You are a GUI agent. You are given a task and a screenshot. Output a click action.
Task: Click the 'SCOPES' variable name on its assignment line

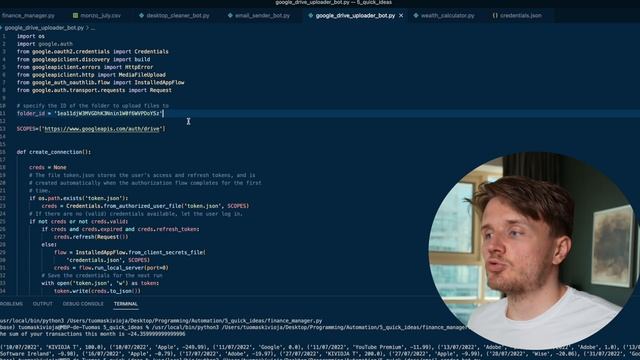[26, 129]
